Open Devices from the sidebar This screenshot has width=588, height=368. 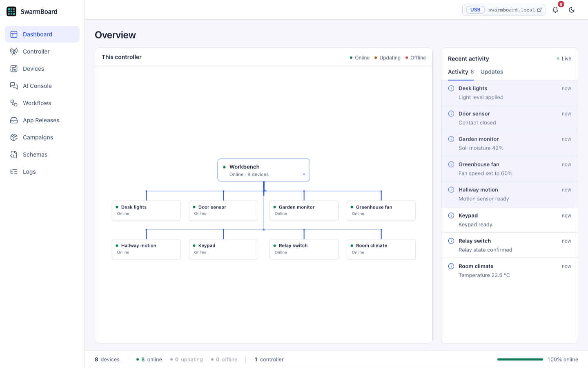tap(42, 69)
